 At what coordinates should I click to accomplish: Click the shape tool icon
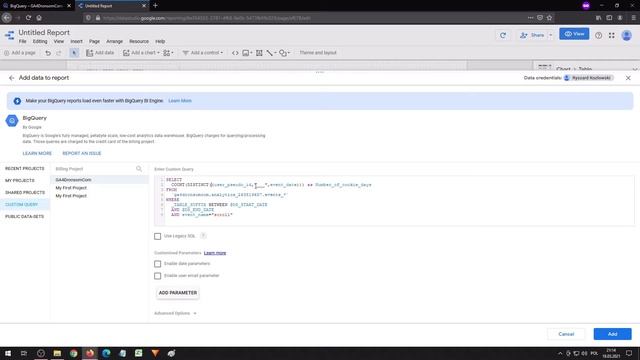[284, 53]
